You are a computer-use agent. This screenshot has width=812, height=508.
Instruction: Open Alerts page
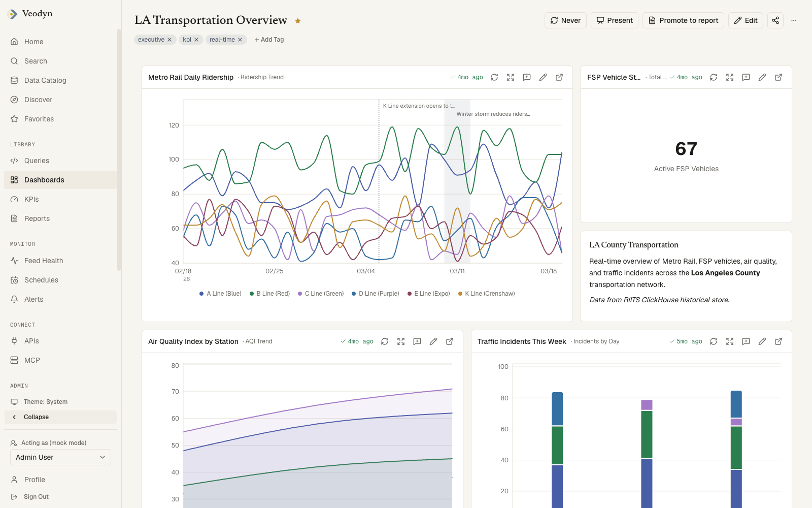click(x=60, y=299)
